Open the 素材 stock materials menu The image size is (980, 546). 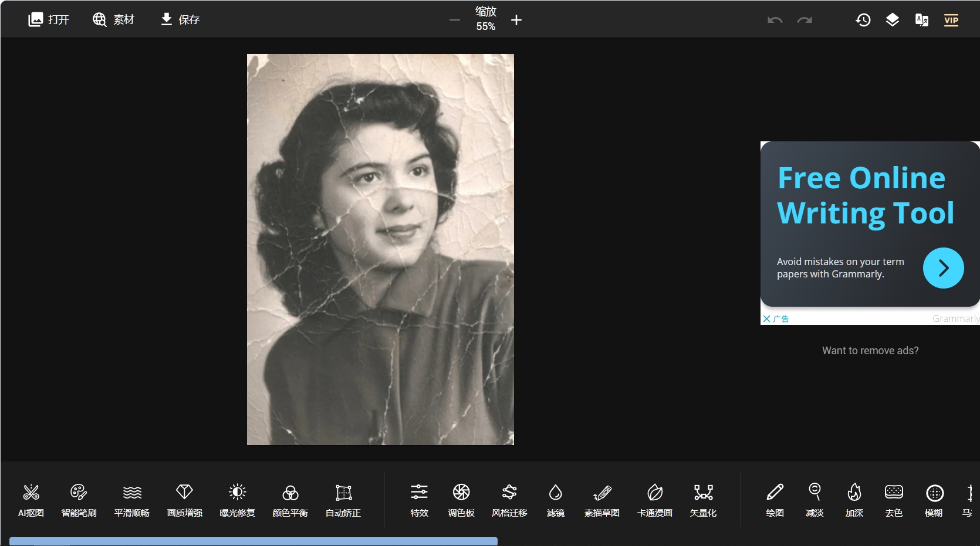[113, 19]
